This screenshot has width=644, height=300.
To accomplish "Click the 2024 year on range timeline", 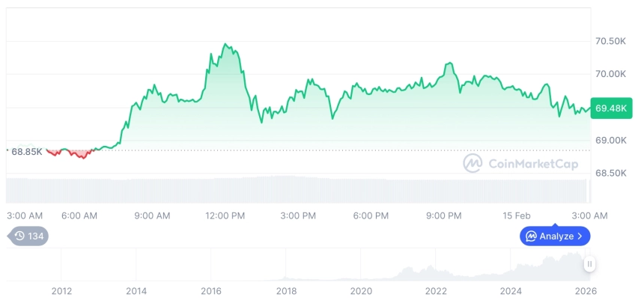I will (x=511, y=291).
